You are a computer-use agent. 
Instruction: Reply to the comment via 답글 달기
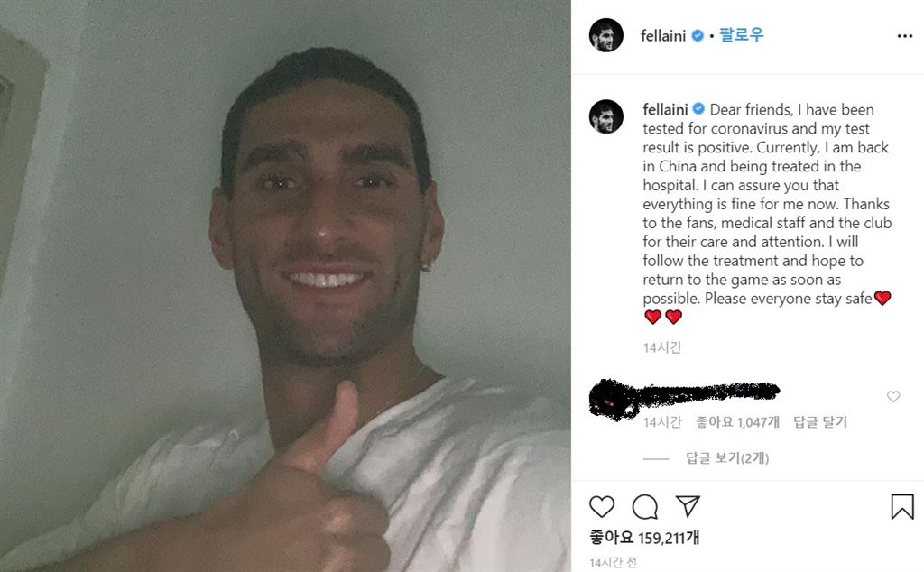click(x=820, y=422)
